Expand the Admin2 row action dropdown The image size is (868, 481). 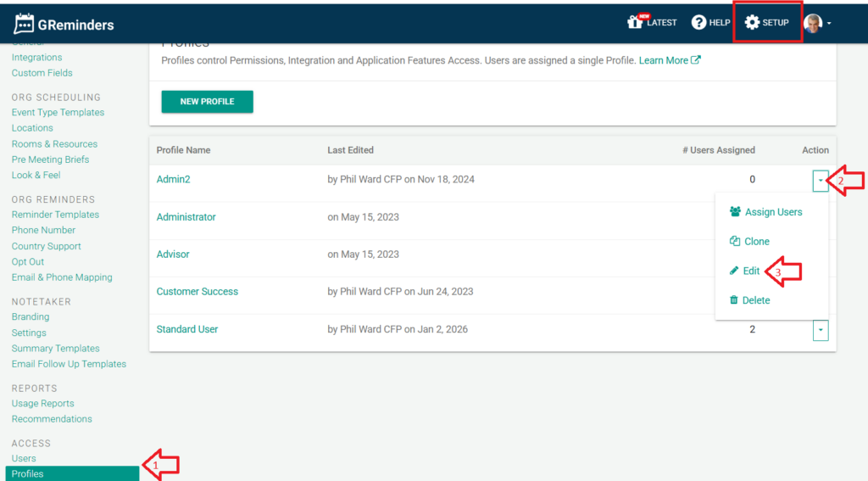tap(820, 180)
